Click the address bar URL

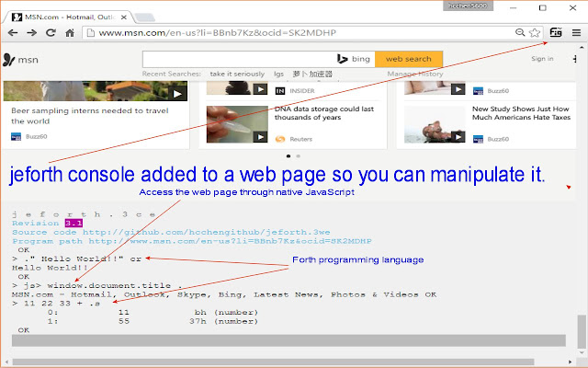(x=218, y=33)
